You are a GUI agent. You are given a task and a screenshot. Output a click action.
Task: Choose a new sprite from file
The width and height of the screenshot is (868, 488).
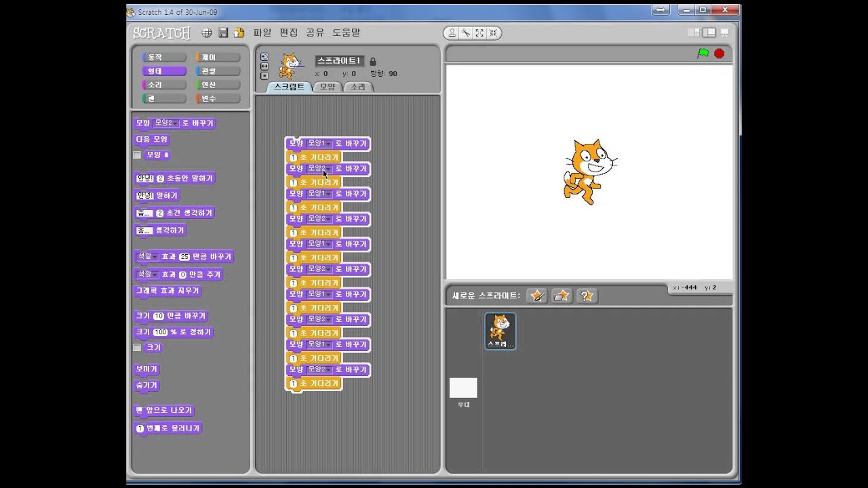point(562,296)
